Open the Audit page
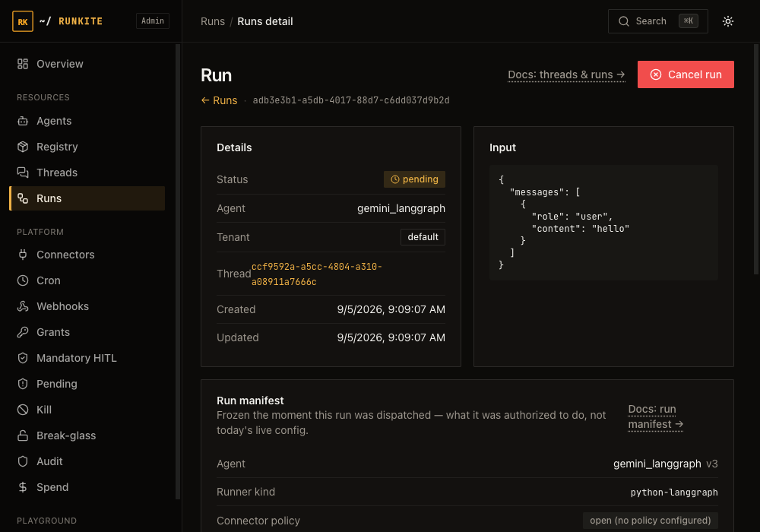 tap(87, 461)
